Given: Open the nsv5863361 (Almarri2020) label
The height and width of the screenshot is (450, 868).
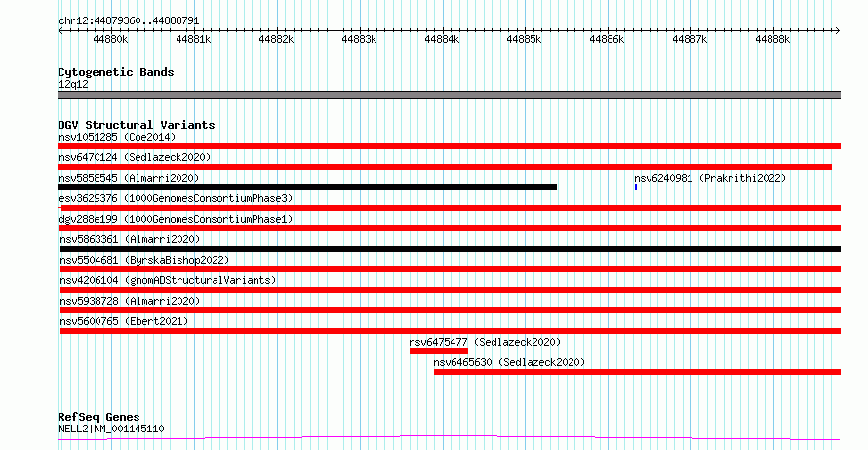Looking at the screenshot, I should pos(130,239).
